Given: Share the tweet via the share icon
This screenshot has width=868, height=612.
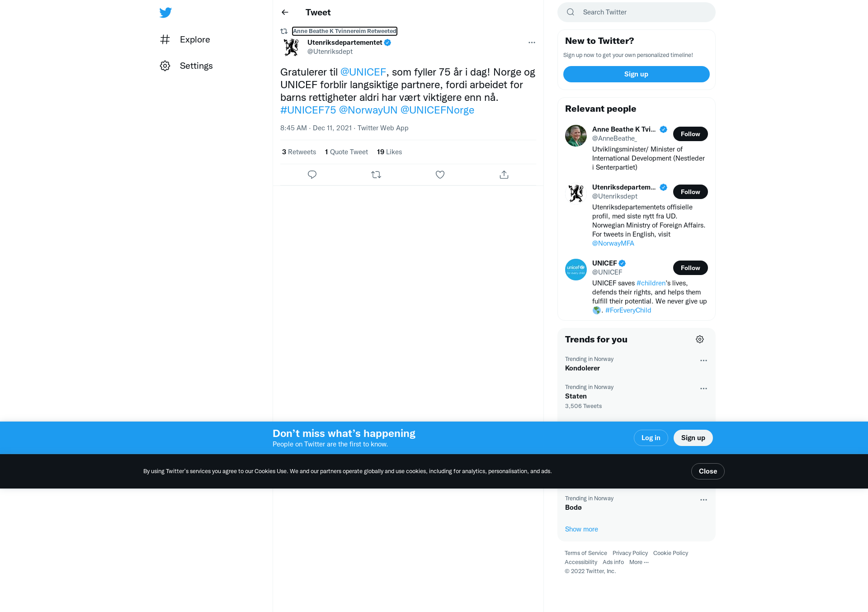Looking at the screenshot, I should 504,175.
